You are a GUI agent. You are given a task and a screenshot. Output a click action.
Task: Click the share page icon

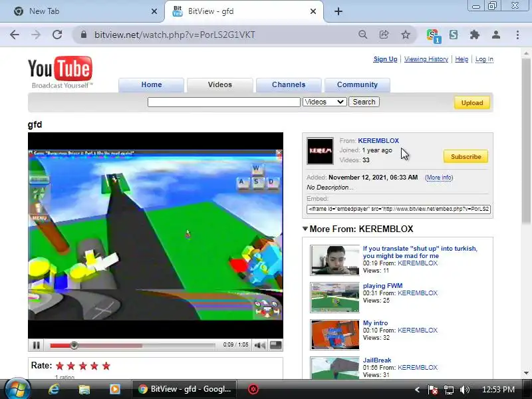coord(384,35)
